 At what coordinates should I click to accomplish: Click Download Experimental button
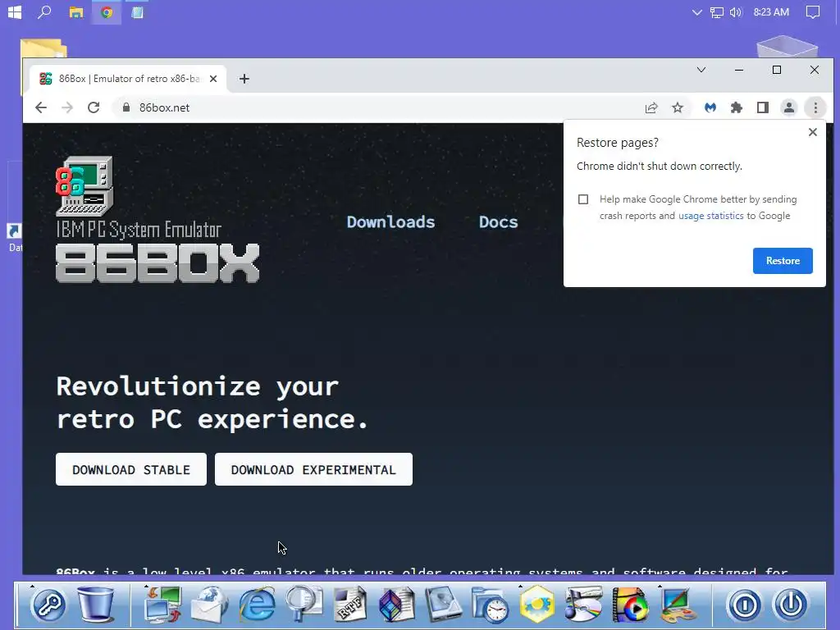(313, 469)
